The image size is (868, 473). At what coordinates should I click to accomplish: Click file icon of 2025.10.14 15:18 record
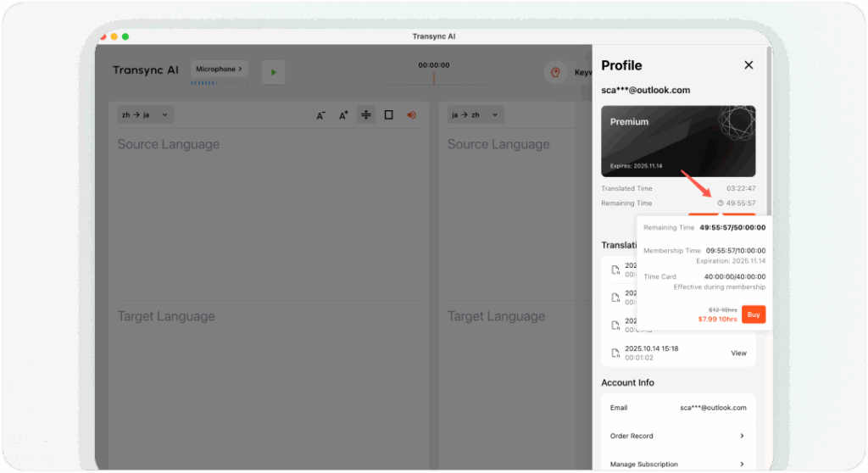click(x=615, y=352)
